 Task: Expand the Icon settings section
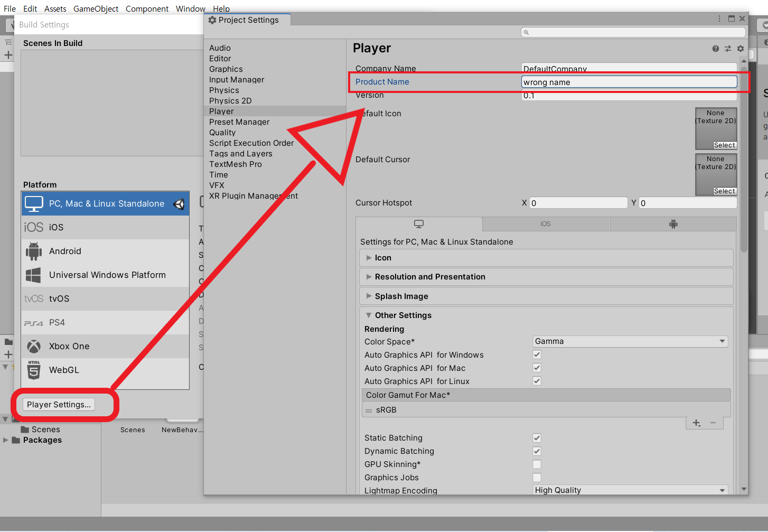tap(547, 258)
